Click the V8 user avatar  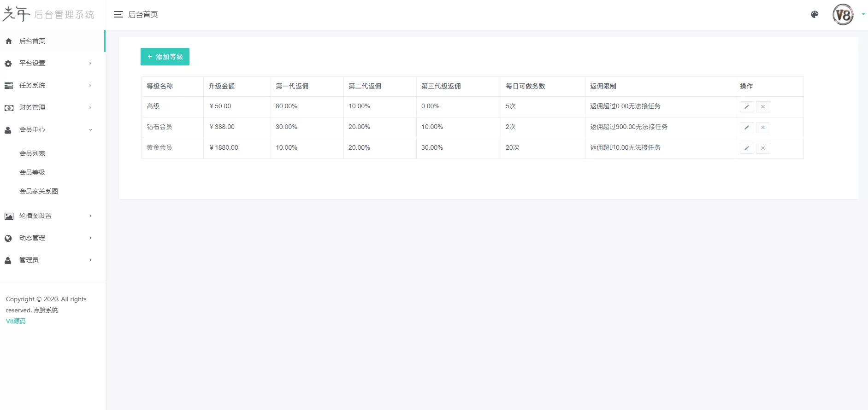click(843, 15)
